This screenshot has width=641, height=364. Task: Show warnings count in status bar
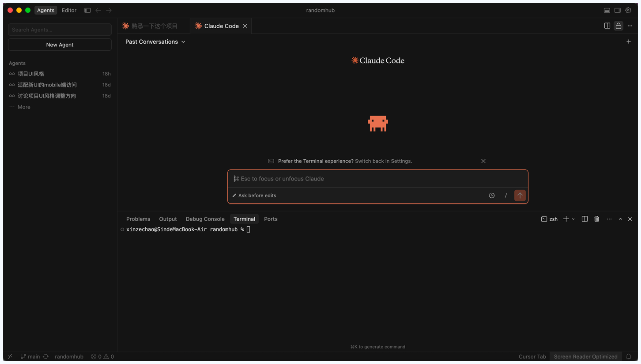click(109, 356)
